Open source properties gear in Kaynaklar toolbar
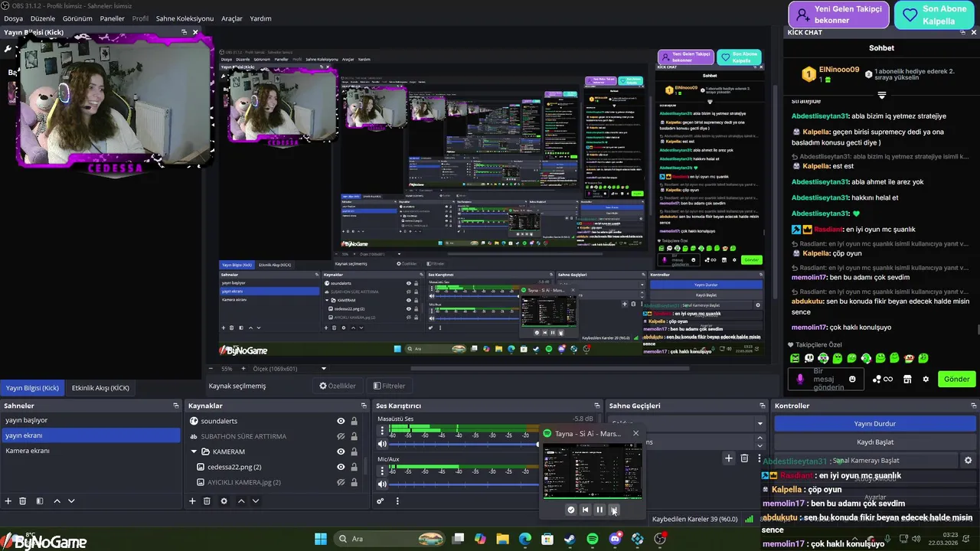This screenshot has height=551, width=980. (224, 501)
